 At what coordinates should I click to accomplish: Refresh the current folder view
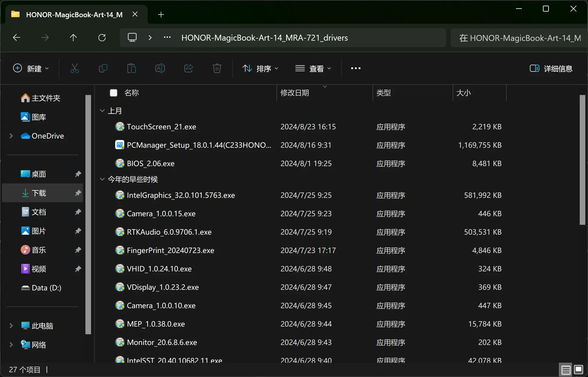tap(102, 38)
